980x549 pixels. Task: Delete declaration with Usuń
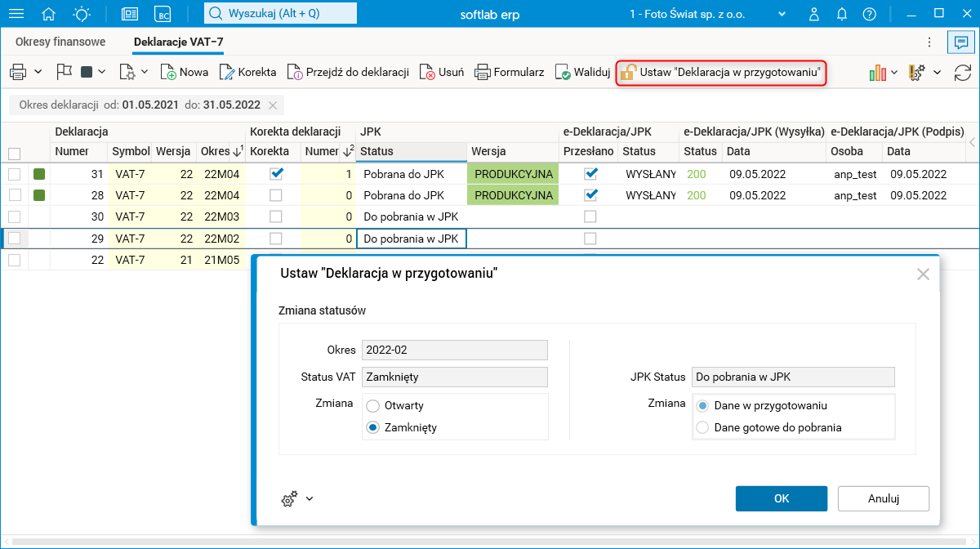point(442,72)
